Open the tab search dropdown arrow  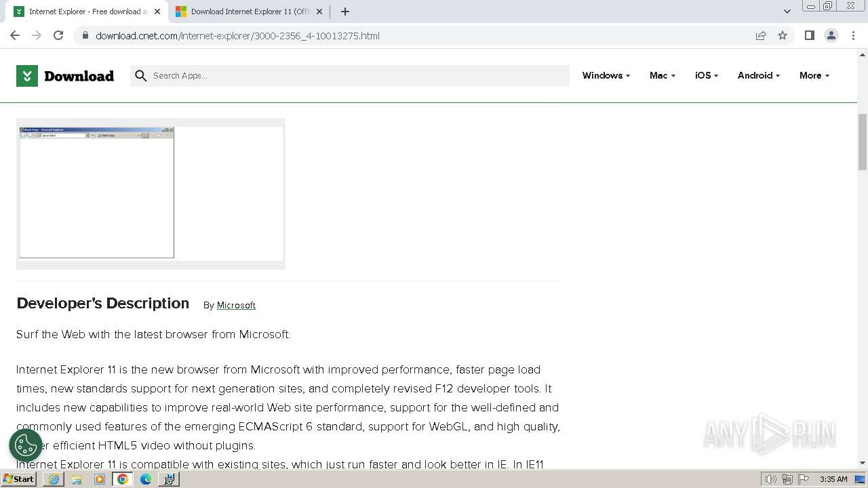pos(787,12)
